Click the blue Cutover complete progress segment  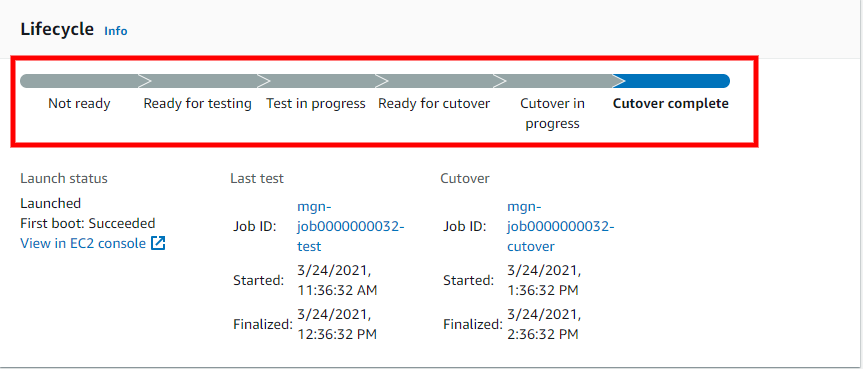(x=671, y=82)
